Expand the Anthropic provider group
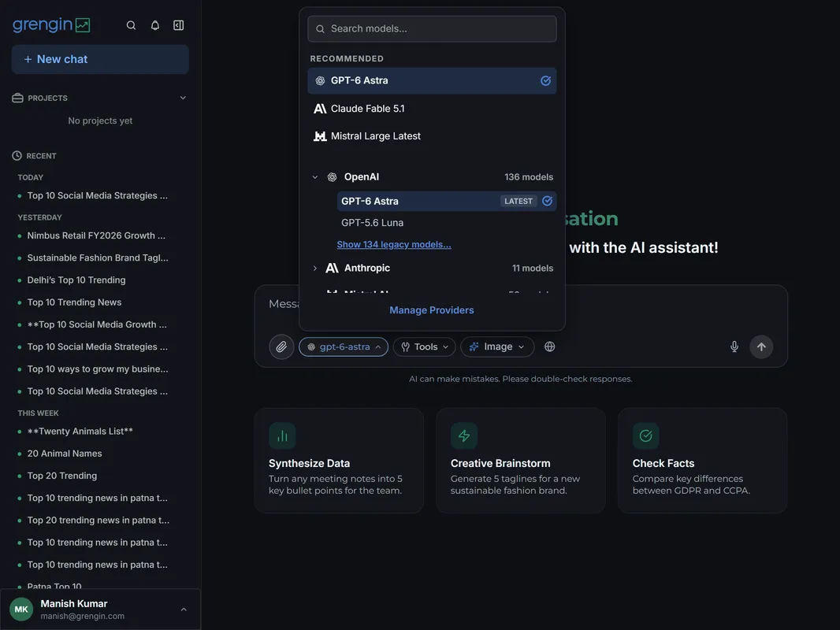The height and width of the screenshot is (630, 840). [315, 269]
